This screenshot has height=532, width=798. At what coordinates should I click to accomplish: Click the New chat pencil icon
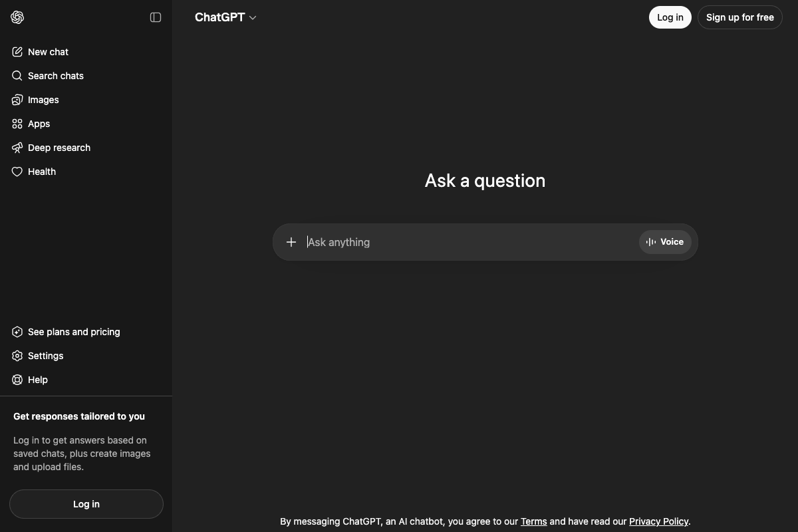[x=17, y=52]
